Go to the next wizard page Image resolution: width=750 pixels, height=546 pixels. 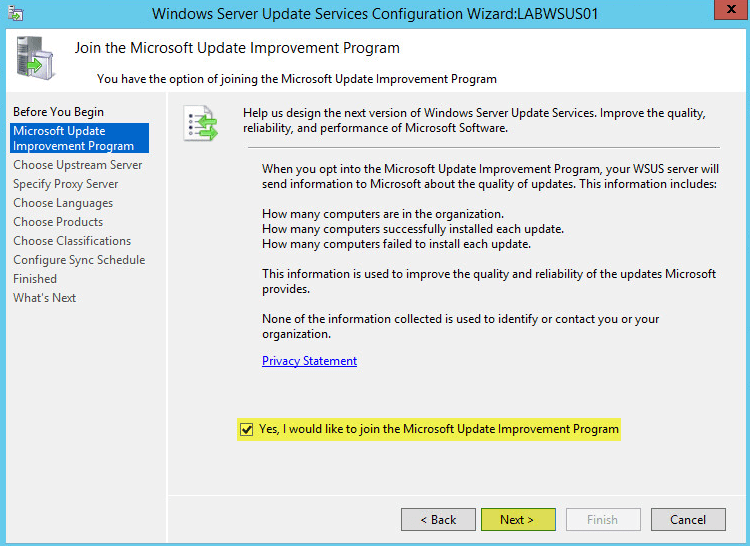pyautogui.click(x=518, y=519)
